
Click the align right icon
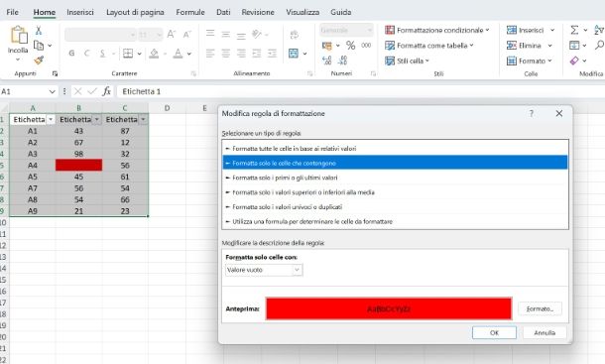tap(241, 54)
